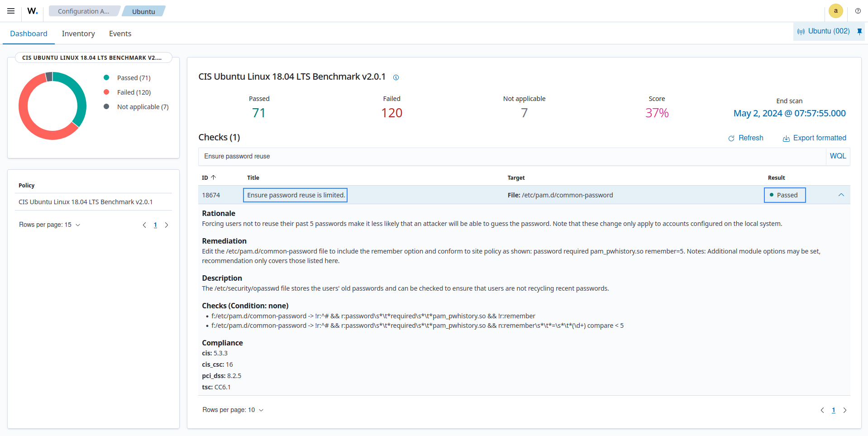
Task: Switch to the Inventory tab
Action: 78,34
